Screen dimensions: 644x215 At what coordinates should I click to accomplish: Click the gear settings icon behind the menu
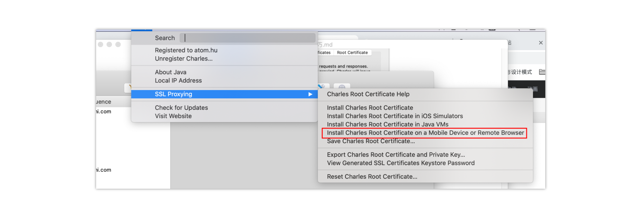[342, 86]
